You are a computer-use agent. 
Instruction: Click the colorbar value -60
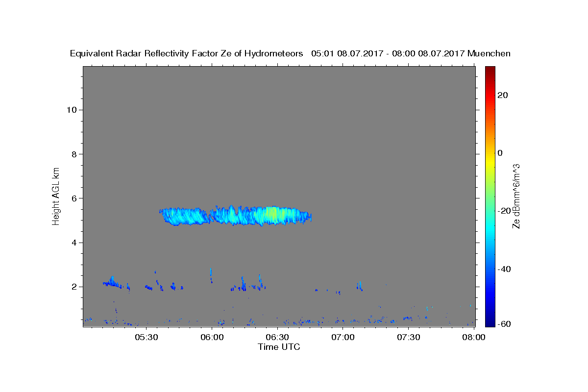[504, 323]
